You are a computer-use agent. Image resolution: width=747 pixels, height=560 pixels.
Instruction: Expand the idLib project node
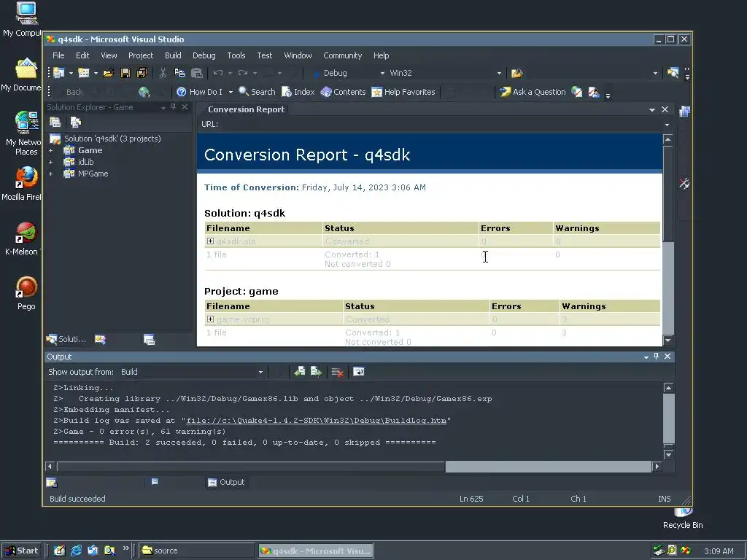50,162
